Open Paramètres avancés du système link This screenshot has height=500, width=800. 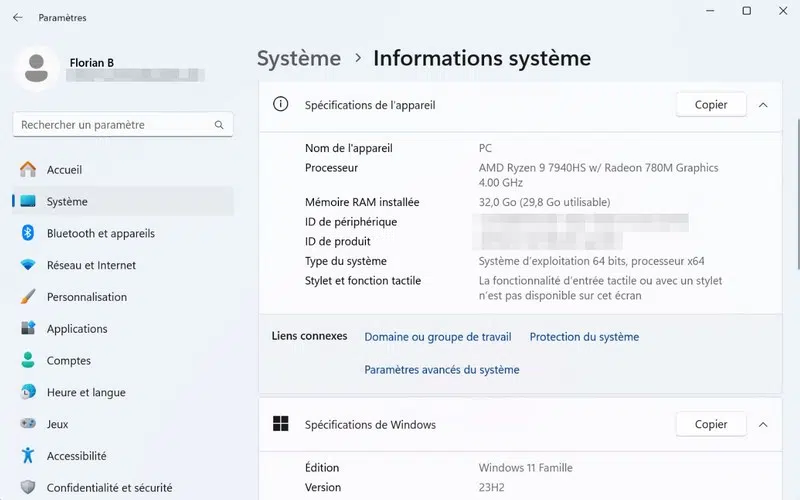click(442, 370)
